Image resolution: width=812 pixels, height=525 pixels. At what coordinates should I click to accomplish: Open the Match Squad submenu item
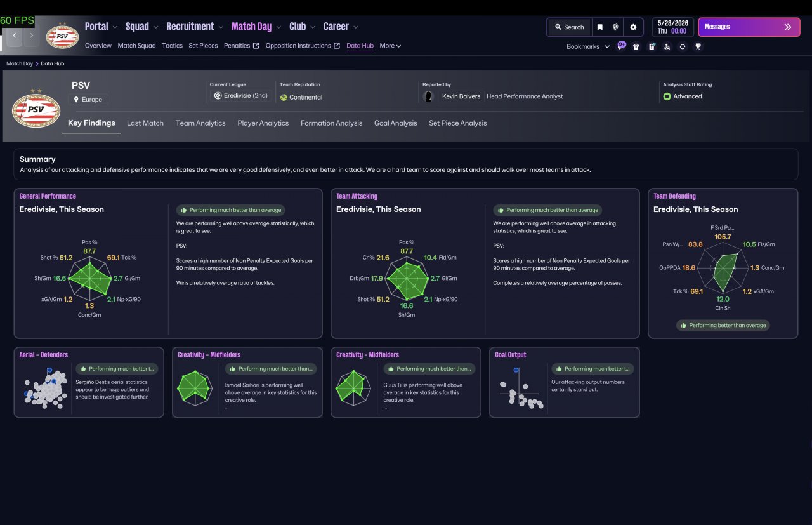tap(136, 46)
